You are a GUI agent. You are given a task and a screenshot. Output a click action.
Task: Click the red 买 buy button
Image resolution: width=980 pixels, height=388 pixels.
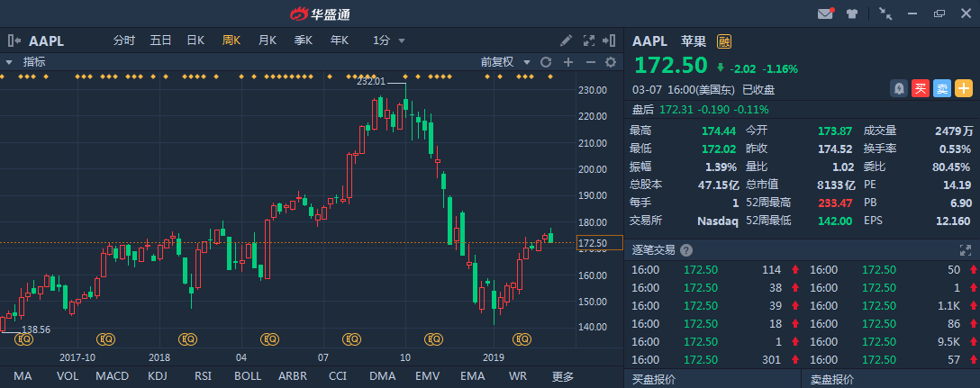tap(920, 88)
